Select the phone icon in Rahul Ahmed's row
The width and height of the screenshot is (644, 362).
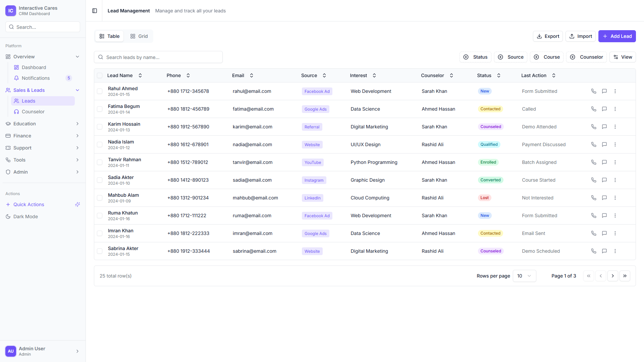point(594,91)
